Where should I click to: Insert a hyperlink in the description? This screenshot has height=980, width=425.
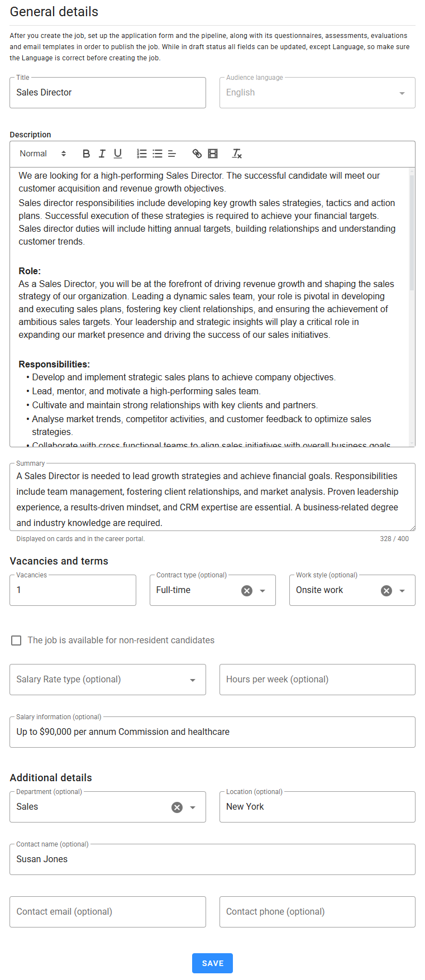pyautogui.click(x=197, y=154)
